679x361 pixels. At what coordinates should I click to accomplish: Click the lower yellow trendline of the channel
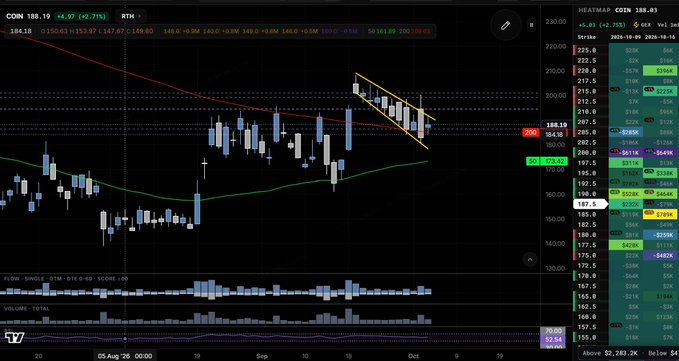point(391,121)
